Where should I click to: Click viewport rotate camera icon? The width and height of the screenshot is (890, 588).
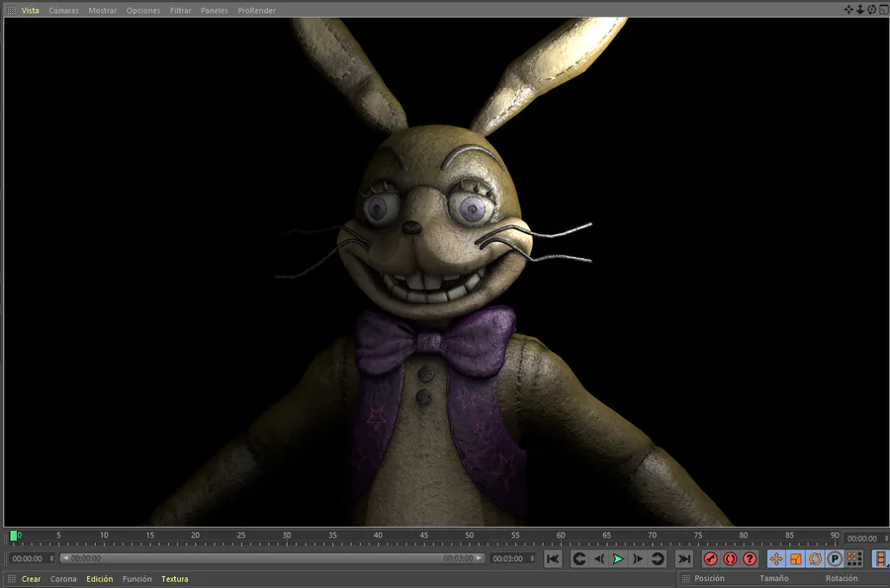(872, 10)
